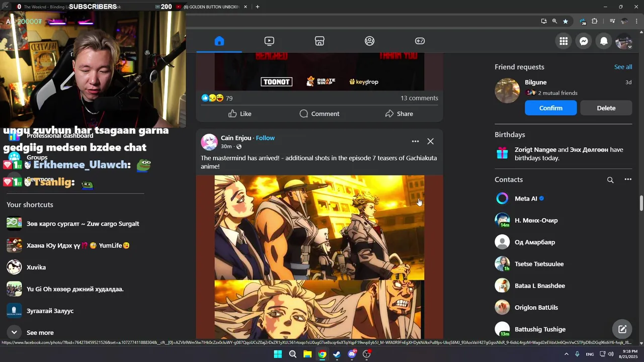Open Discord from taskbar
This screenshot has width=644, height=362.
click(352, 354)
